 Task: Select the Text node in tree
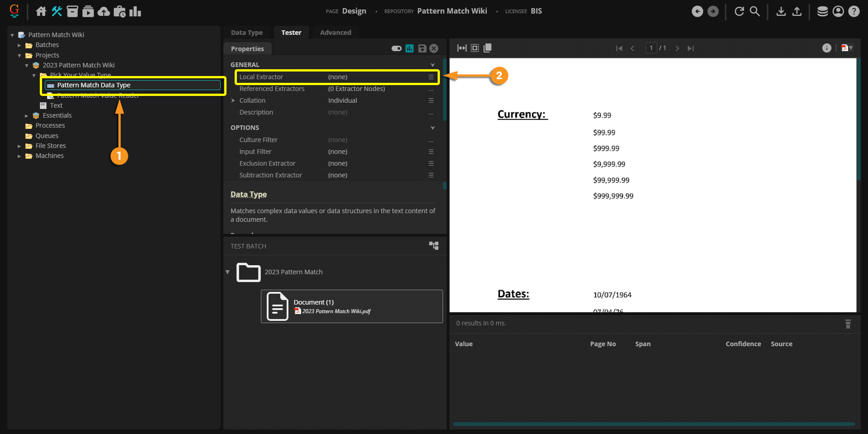(56, 105)
